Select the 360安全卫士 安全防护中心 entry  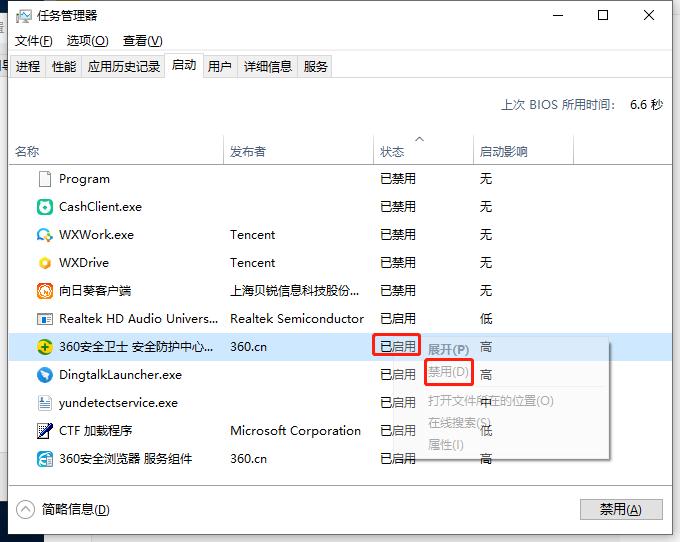click(x=136, y=347)
